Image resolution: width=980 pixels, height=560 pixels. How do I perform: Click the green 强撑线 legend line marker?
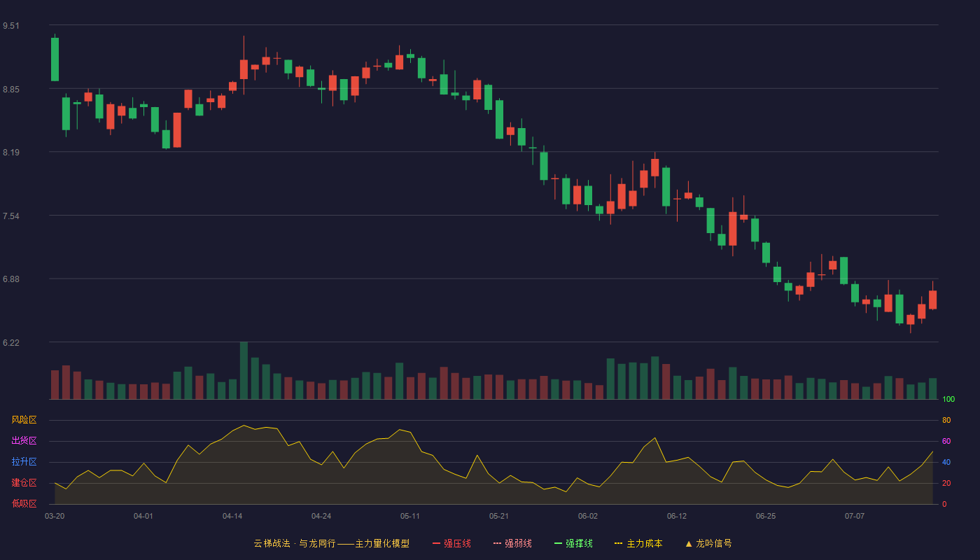(x=558, y=543)
